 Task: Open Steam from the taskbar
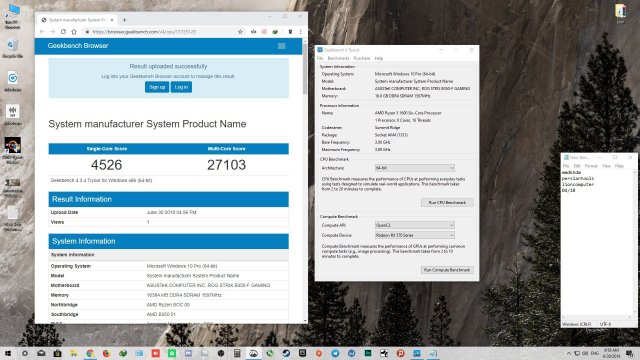click(286, 353)
